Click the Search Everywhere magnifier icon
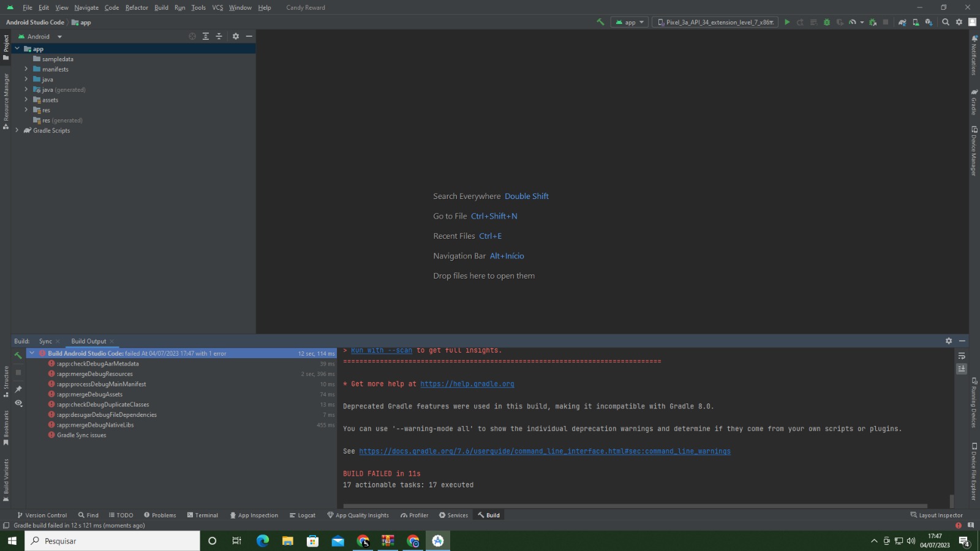 [x=946, y=22]
